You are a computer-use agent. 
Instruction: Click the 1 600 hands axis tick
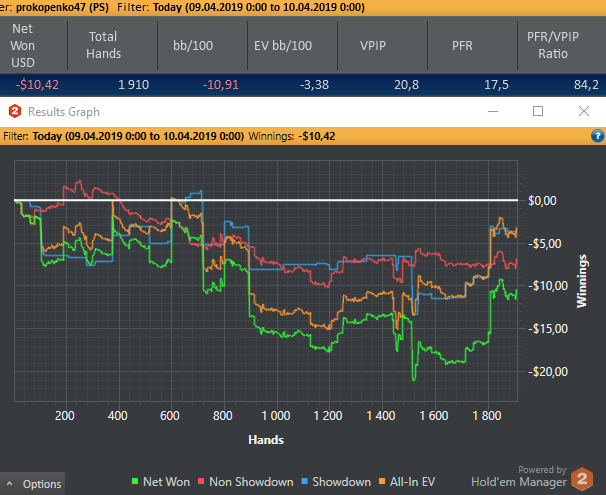434,416
